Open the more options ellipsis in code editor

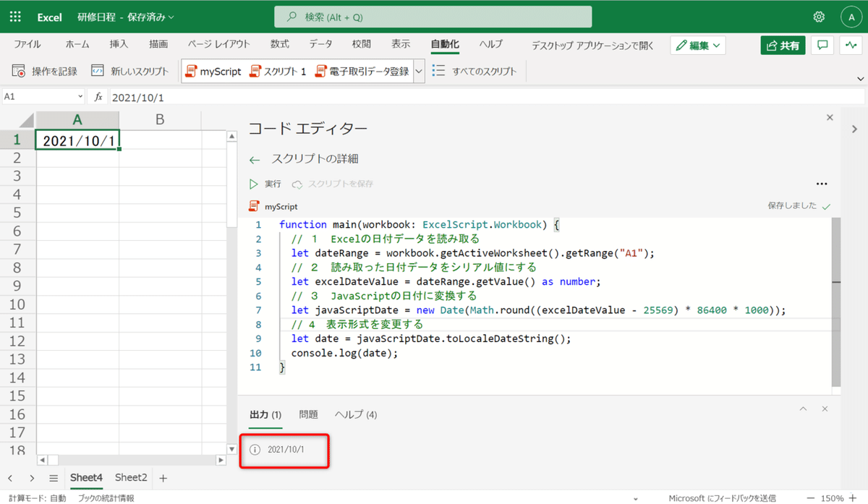click(x=821, y=184)
